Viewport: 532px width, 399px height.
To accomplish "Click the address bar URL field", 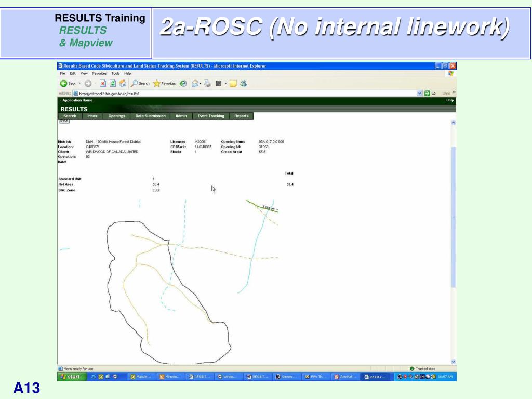I will (x=248, y=94).
